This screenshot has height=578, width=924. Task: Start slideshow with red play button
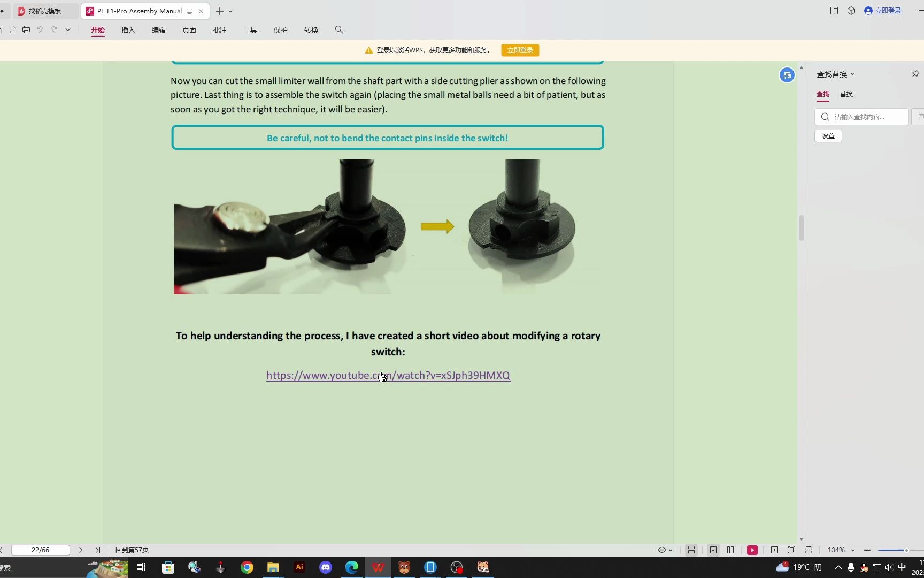pyautogui.click(x=752, y=550)
